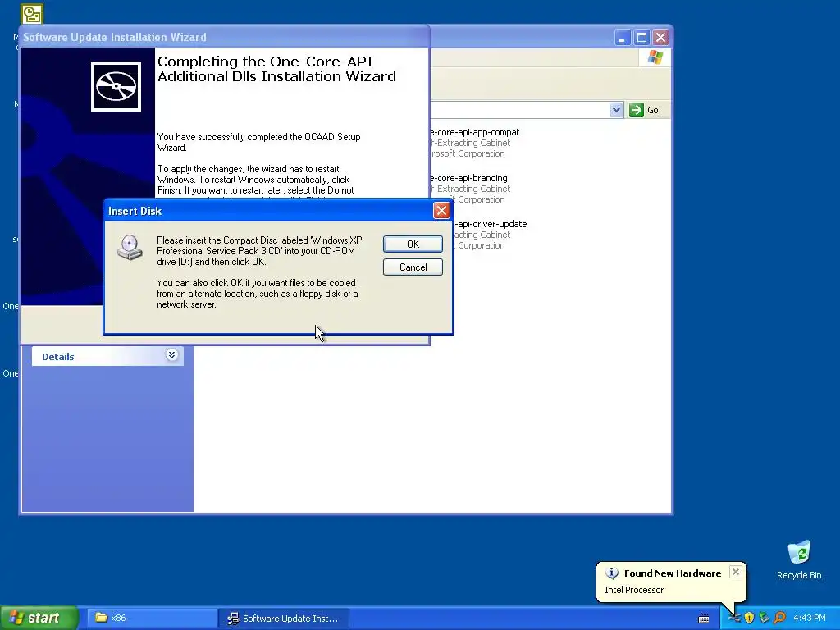Image resolution: width=840 pixels, height=630 pixels.
Task: Open the address bar dropdown in Explorer window
Action: tap(616, 110)
